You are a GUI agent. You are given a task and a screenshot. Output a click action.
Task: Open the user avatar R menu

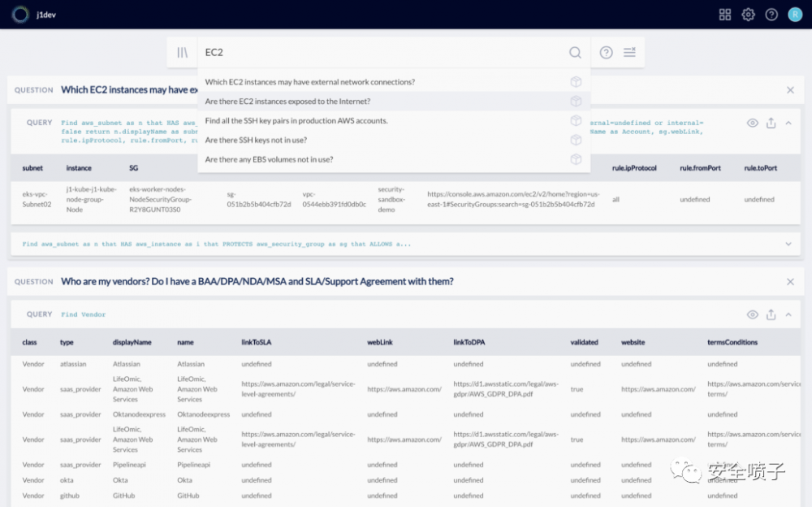pyautogui.click(x=795, y=15)
